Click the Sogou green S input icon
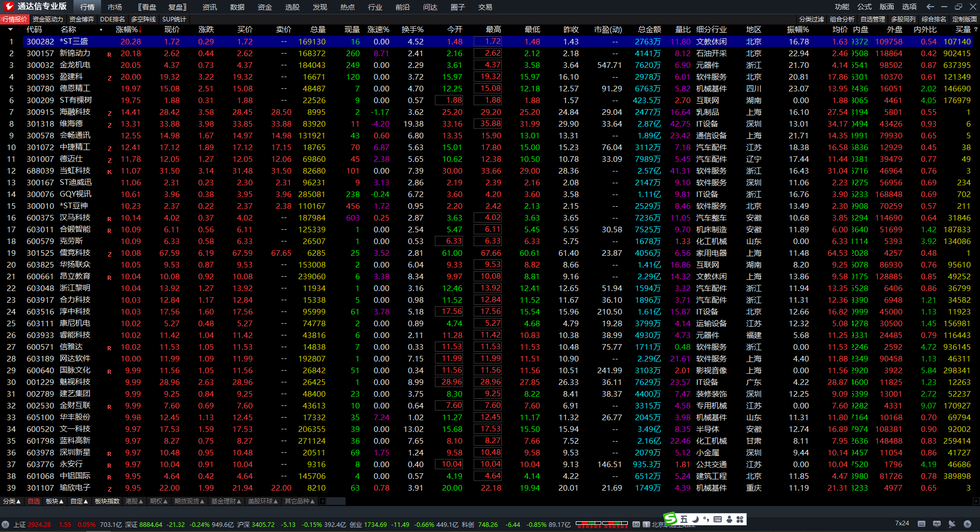Screen dimensions: 980x532 click(x=670, y=519)
